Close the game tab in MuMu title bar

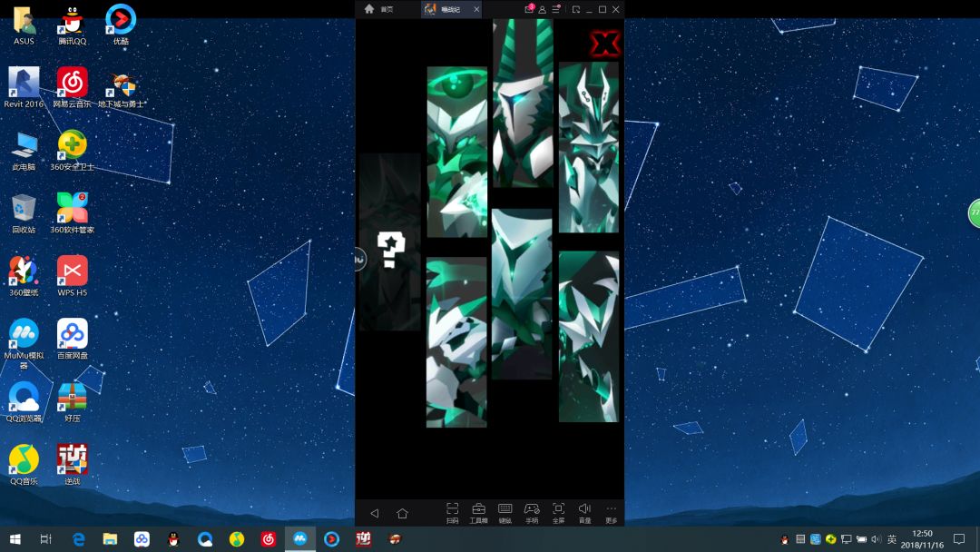pyautogui.click(x=476, y=9)
